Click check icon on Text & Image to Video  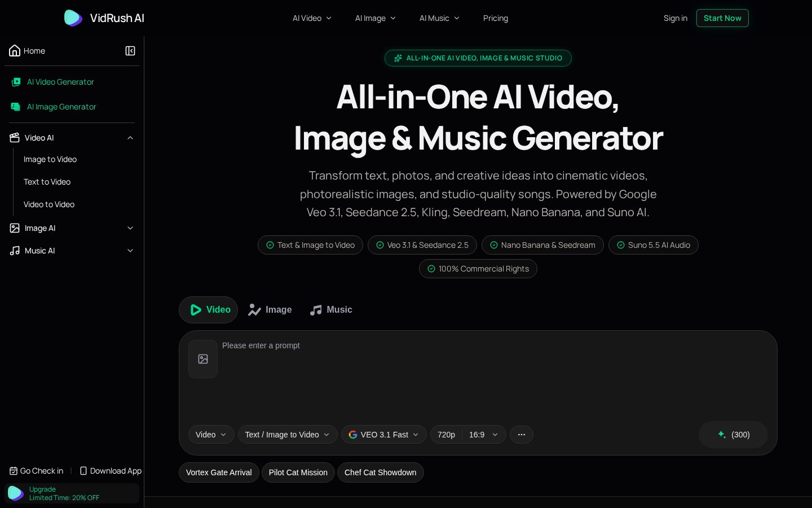click(x=270, y=245)
